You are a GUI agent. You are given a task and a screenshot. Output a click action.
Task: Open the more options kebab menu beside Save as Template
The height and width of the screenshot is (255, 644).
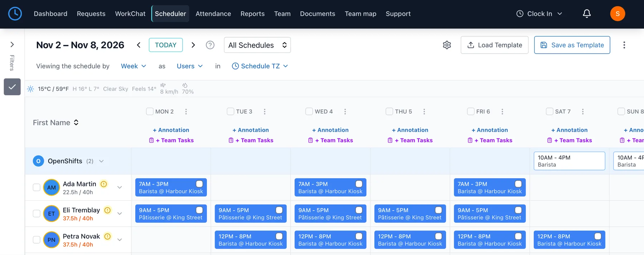[x=624, y=45]
